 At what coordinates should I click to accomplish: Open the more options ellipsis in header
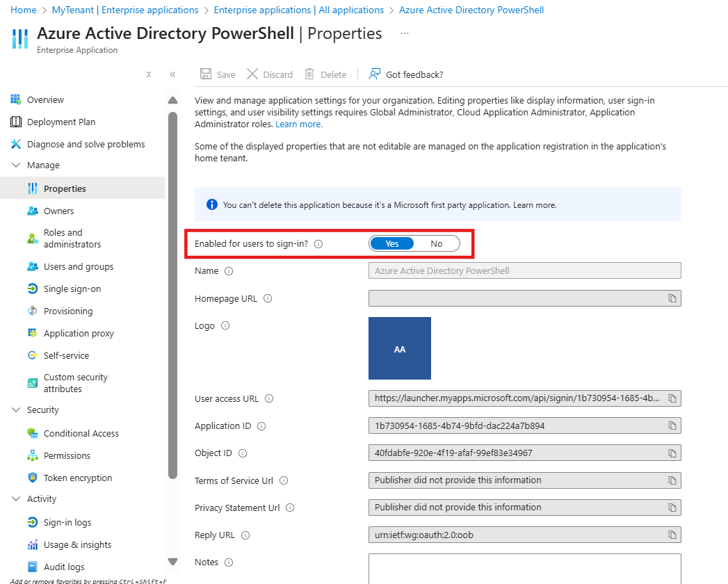[405, 33]
